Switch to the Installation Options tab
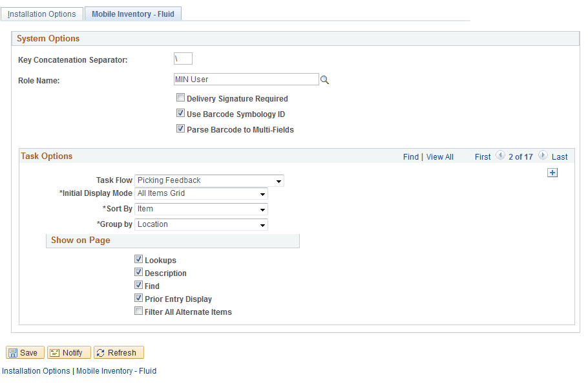The width and height of the screenshot is (588, 384). 41,13
